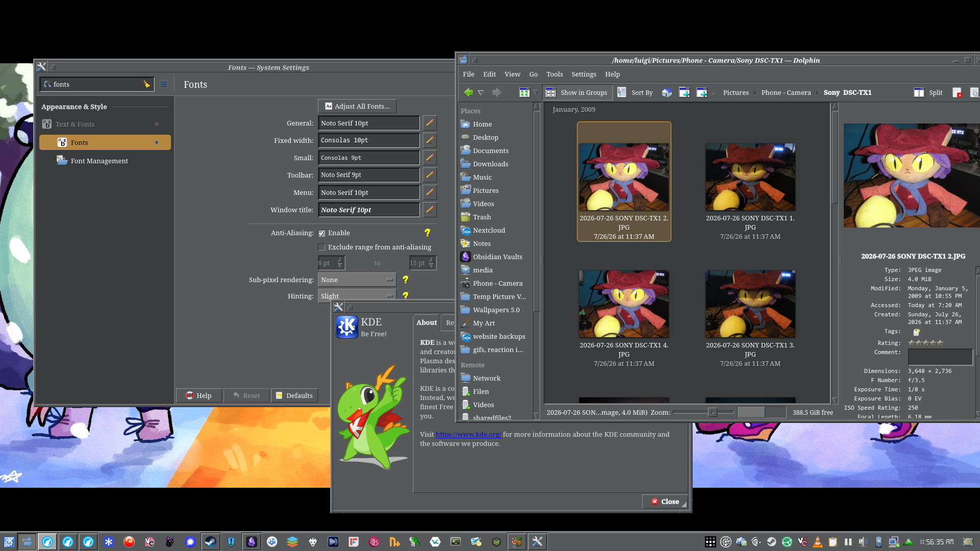
Task: Toggle Show in Groups in Dolphin toolbar
Action: [x=577, y=92]
